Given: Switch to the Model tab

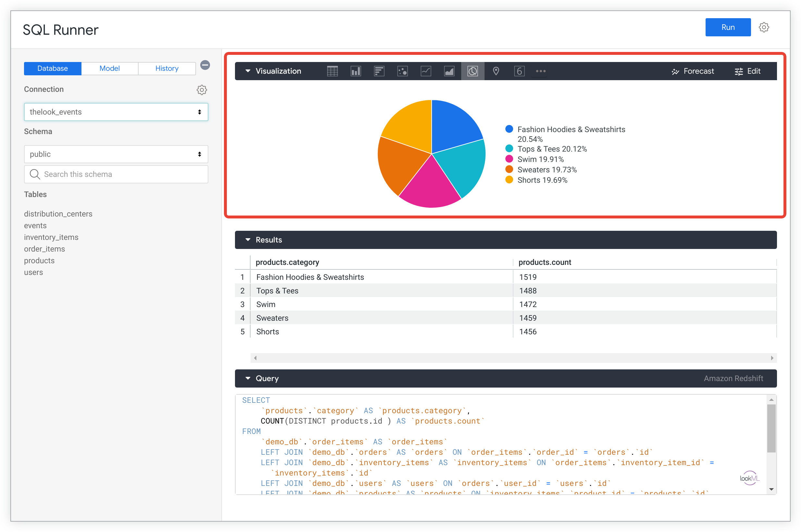Looking at the screenshot, I should pyautogui.click(x=109, y=68).
